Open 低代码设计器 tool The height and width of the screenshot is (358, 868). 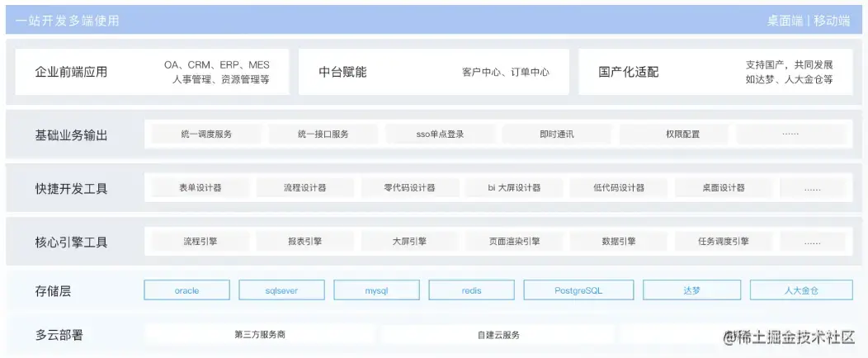(x=618, y=188)
